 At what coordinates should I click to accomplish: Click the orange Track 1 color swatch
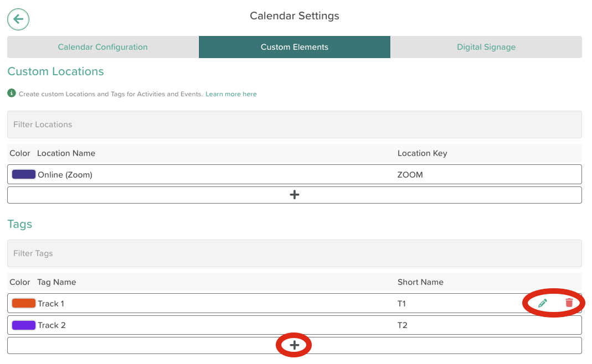click(24, 303)
